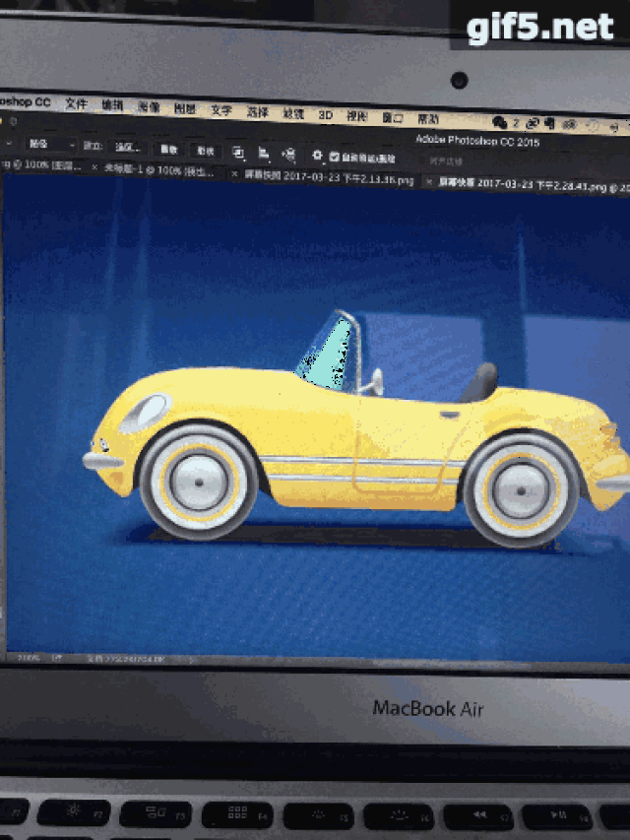630x840 pixels.
Task: Click the 形状 shape button
Action: (206, 151)
